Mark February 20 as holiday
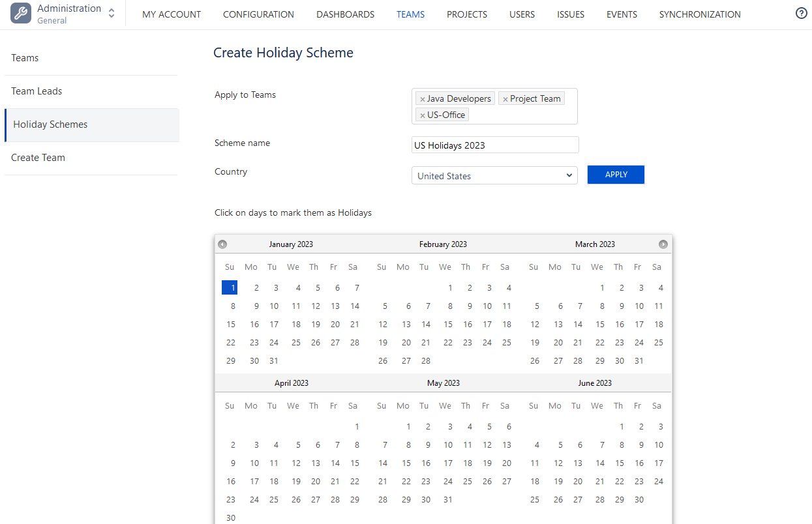The height and width of the screenshot is (524, 812). coord(406,342)
